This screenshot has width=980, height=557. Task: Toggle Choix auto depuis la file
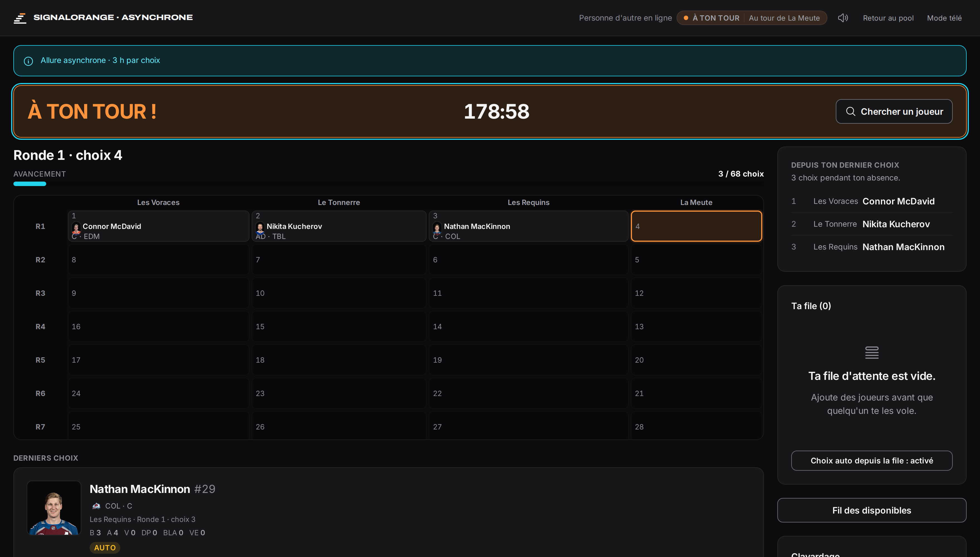click(871, 461)
